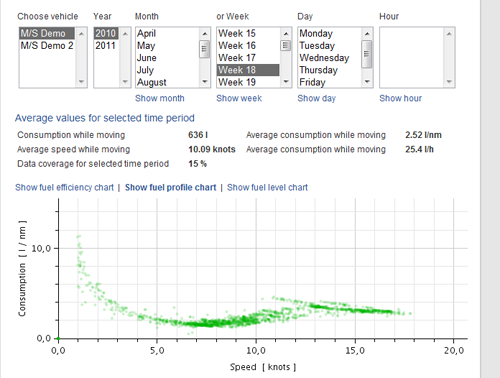
Task: Select Week 19
Action: click(248, 82)
